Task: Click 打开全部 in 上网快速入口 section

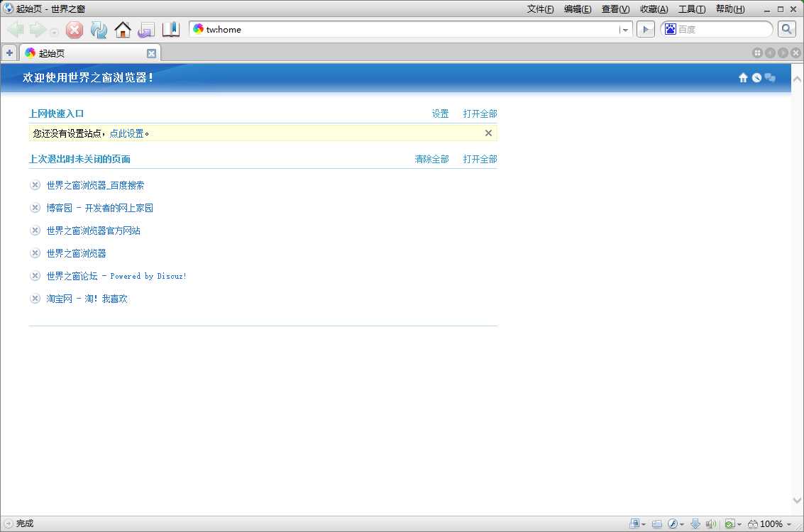Action: 480,113
